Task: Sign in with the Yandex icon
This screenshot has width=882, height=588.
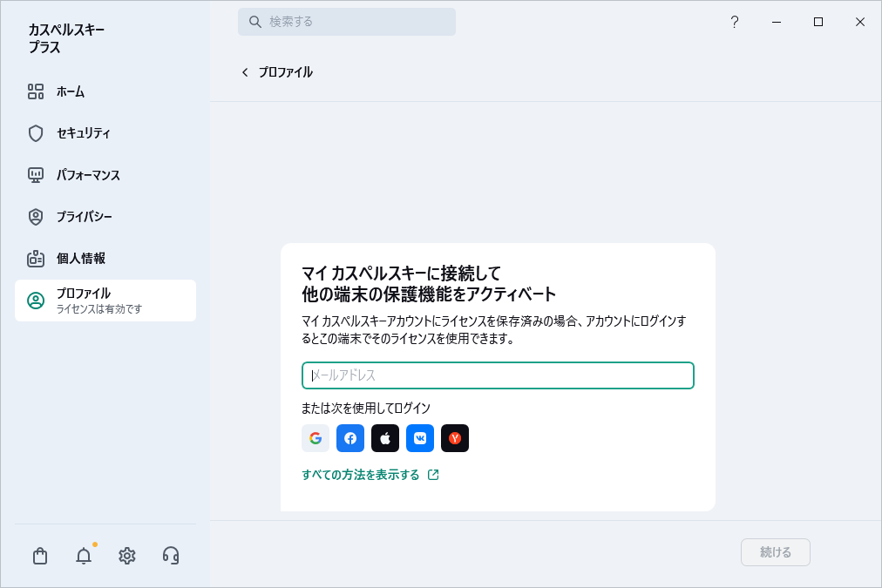Action: [x=454, y=438]
